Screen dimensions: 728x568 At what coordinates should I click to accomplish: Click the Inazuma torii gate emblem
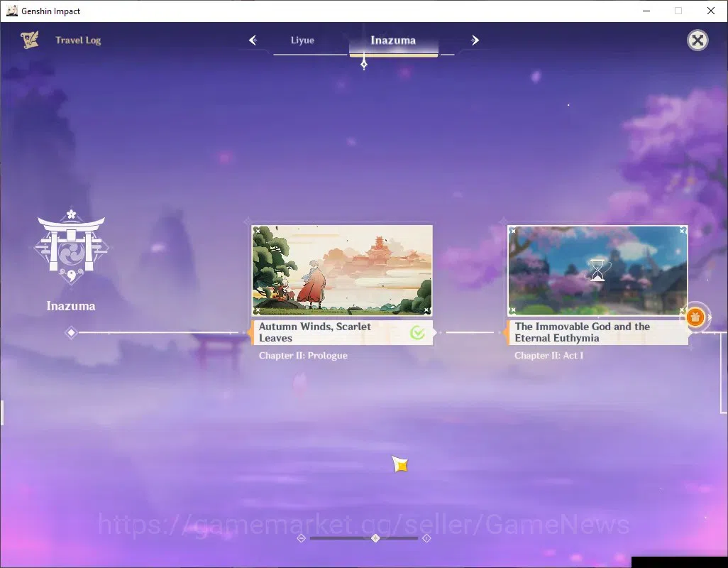(71, 246)
